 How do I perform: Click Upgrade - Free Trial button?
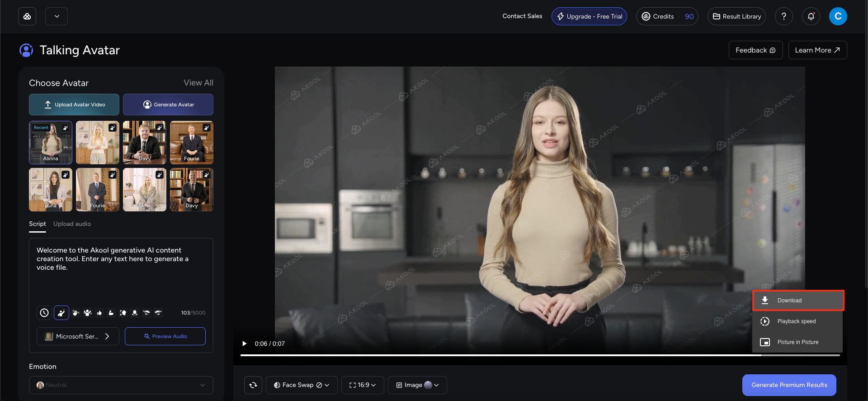point(589,16)
